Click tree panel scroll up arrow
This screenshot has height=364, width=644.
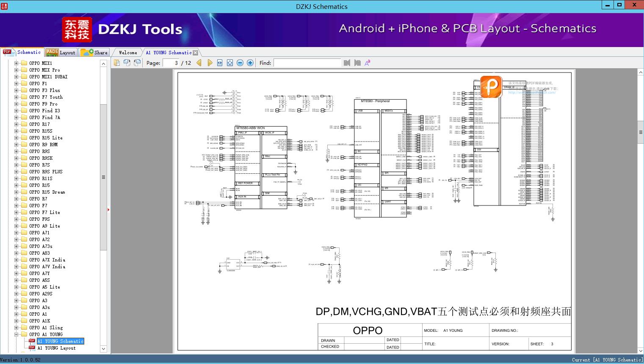[x=103, y=64]
